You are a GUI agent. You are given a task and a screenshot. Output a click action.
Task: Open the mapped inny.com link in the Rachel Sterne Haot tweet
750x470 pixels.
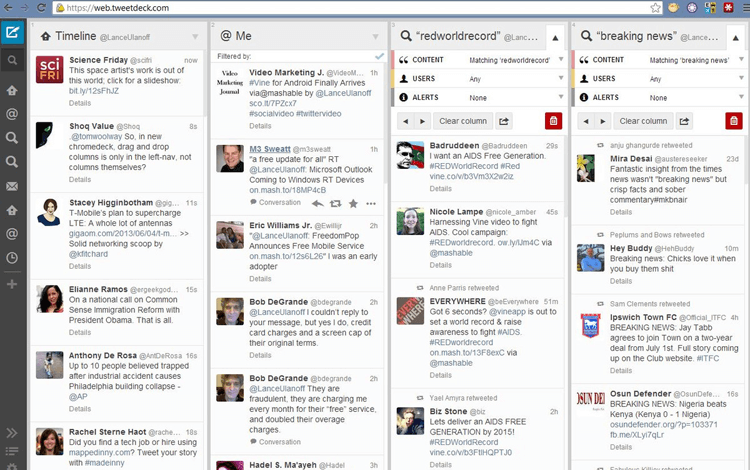coord(99,452)
